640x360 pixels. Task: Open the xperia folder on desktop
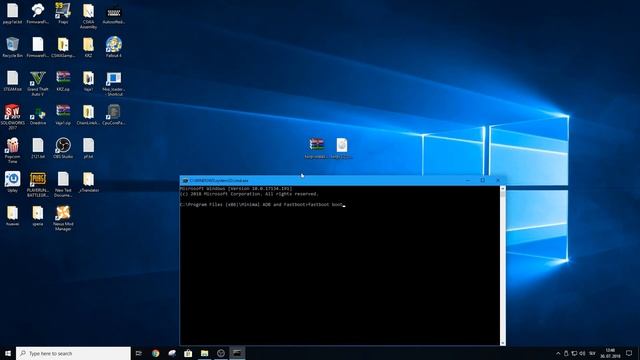point(38,216)
